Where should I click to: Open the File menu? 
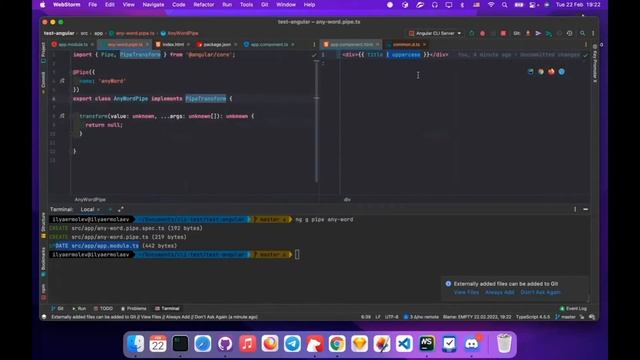[93, 5]
